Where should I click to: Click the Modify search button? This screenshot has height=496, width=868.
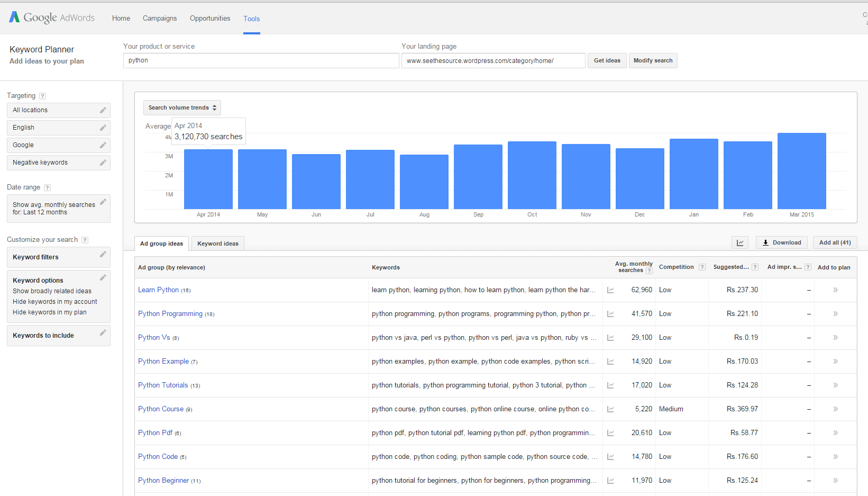653,60
